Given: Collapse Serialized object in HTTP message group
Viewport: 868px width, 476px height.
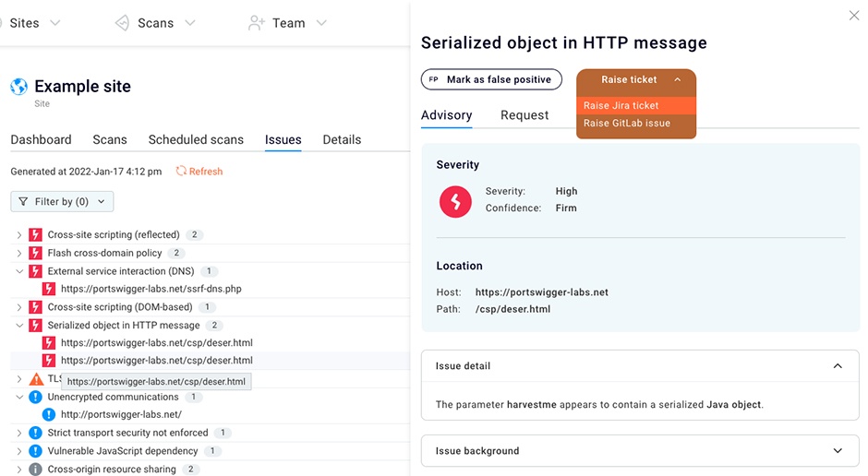Looking at the screenshot, I should pos(19,326).
